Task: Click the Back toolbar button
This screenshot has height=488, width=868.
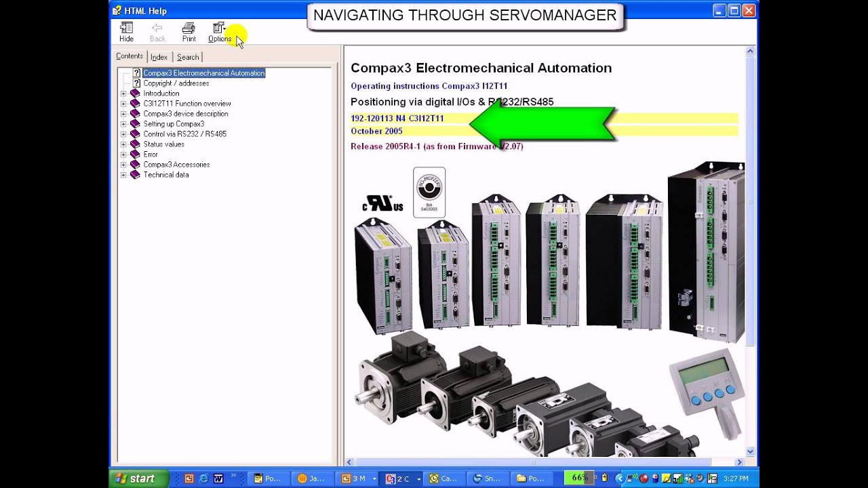Action: point(157,32)
